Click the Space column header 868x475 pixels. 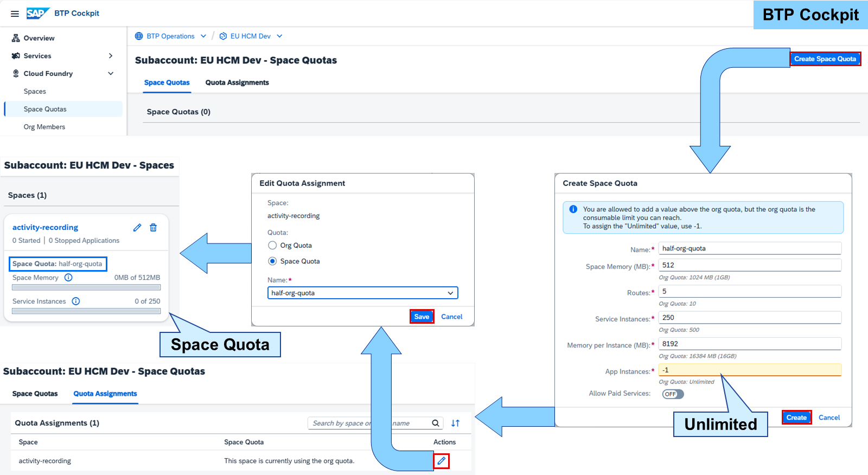(x=28, y=442)
